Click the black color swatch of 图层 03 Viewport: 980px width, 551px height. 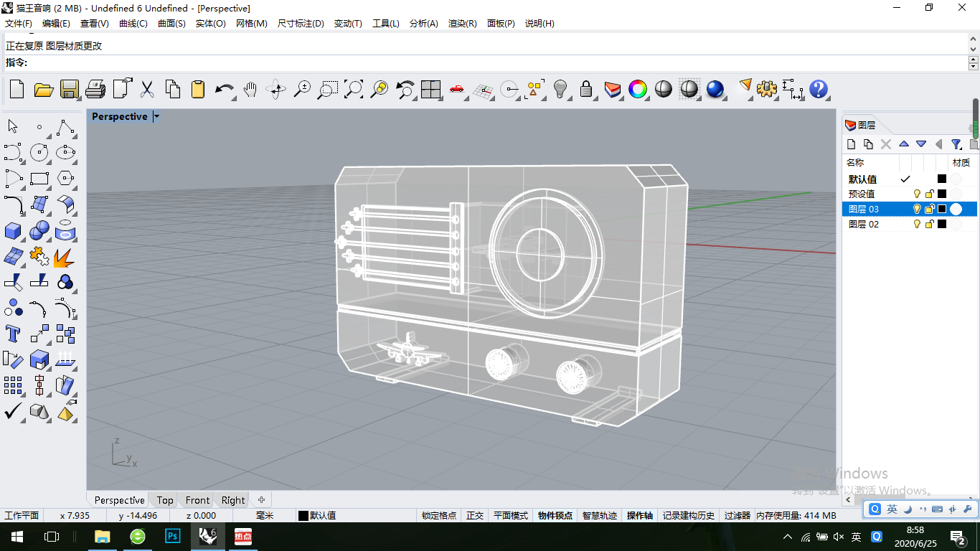[942, 209]
